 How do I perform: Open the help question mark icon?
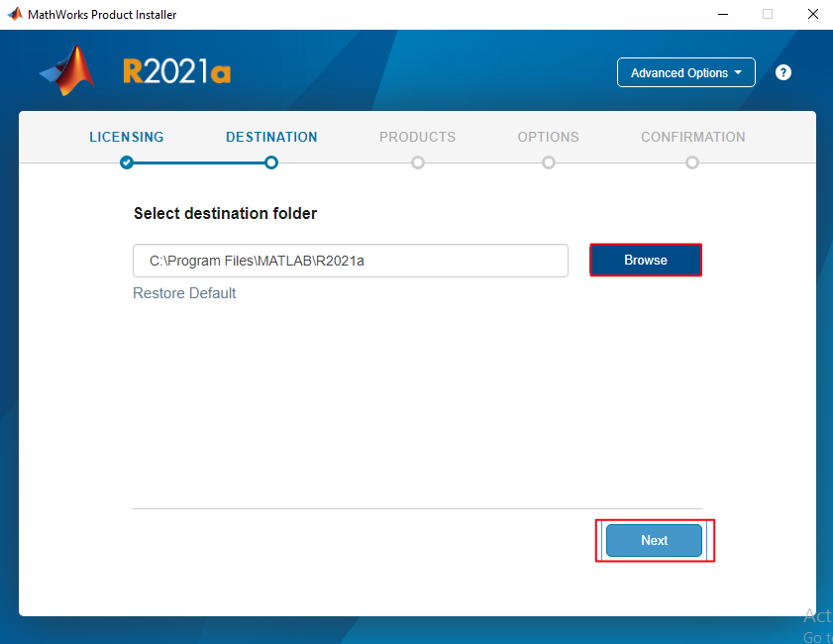click(782, 72)
